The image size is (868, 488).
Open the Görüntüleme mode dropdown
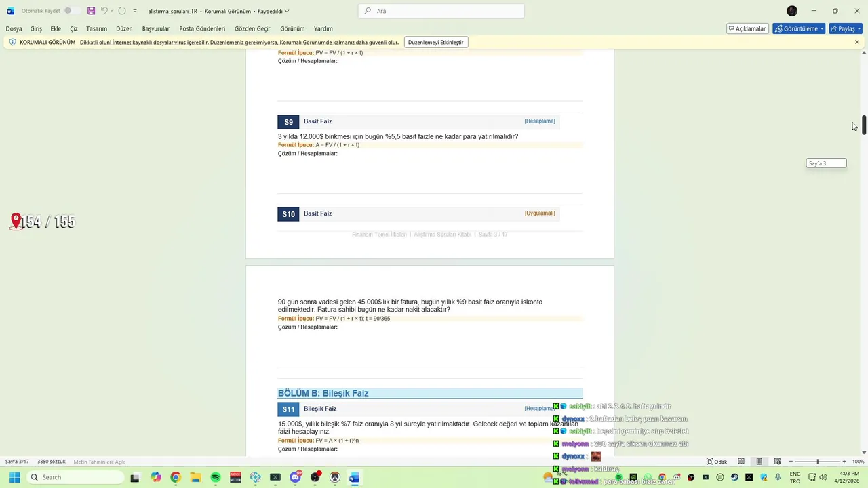[x=799, y=28]
